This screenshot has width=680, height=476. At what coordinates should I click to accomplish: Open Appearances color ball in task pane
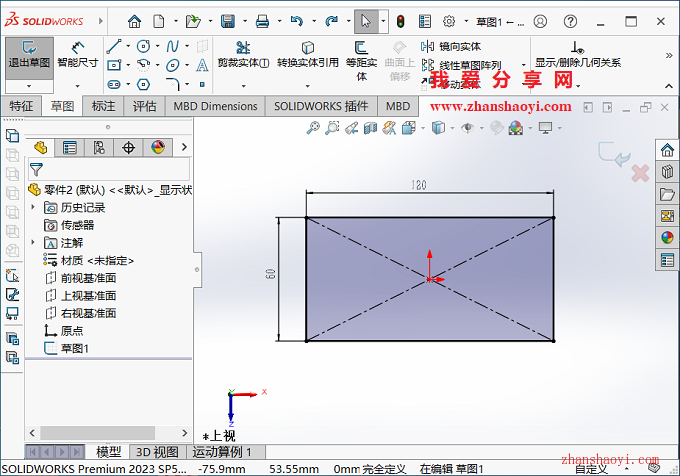pos(667,237)
